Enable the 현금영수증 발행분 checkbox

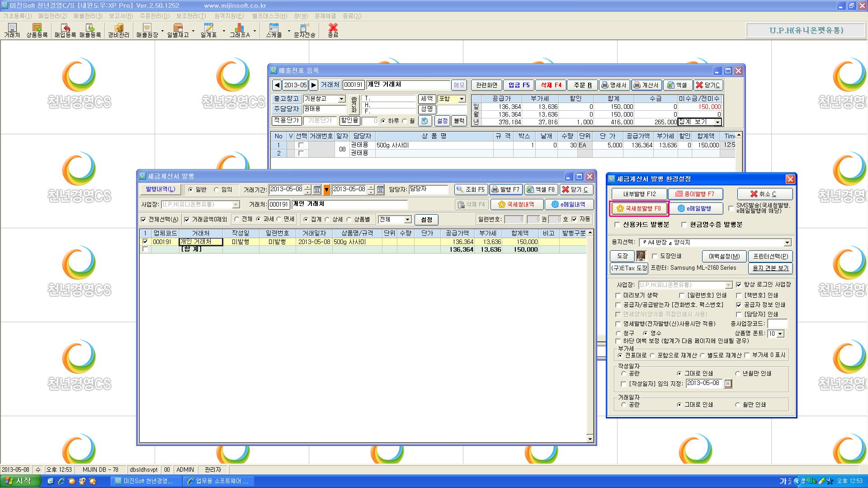[x=684, y=225]
